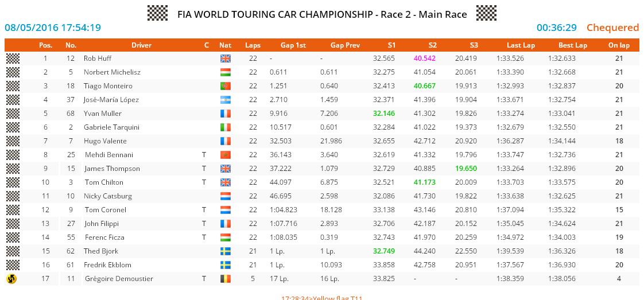Click the French flag in Yvan Muller's row

pos(226,114)
